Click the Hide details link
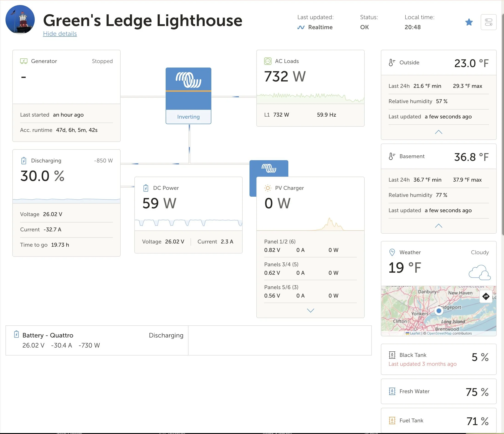The width and height of the screenshot is (504, 434). [x=60, y=34]
